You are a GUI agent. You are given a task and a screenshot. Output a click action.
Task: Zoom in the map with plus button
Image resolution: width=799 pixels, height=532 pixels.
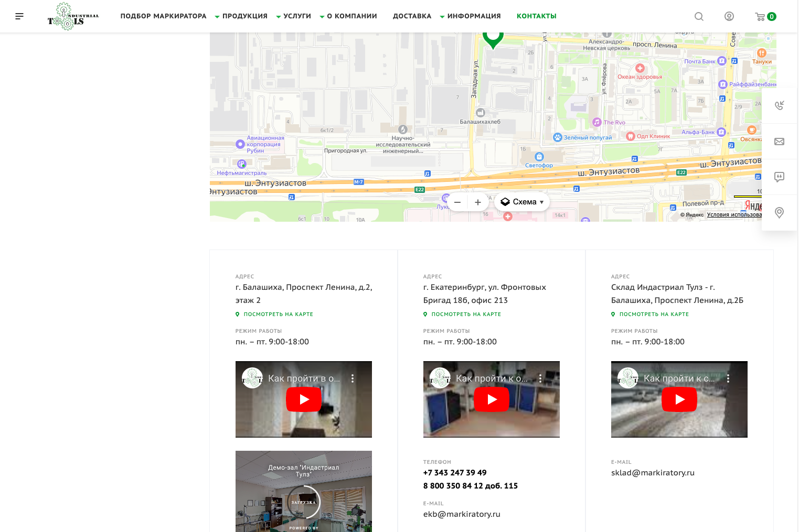[478, 202]
